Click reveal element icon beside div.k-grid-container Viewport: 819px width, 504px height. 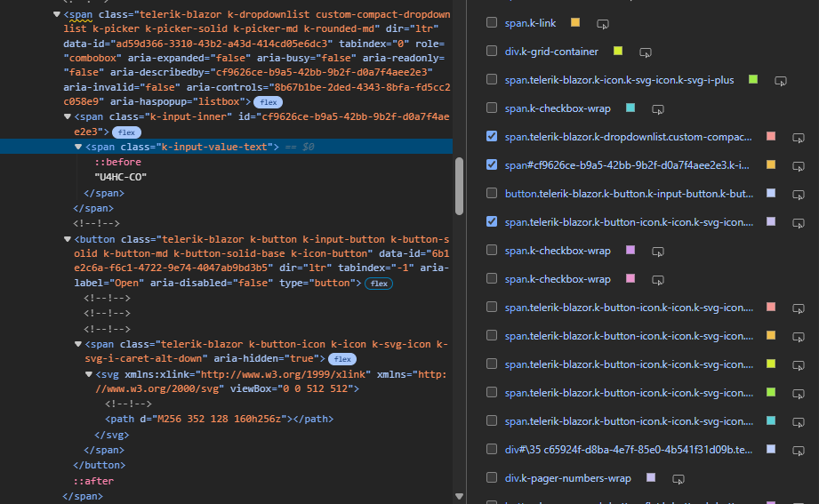pos(644,52)
